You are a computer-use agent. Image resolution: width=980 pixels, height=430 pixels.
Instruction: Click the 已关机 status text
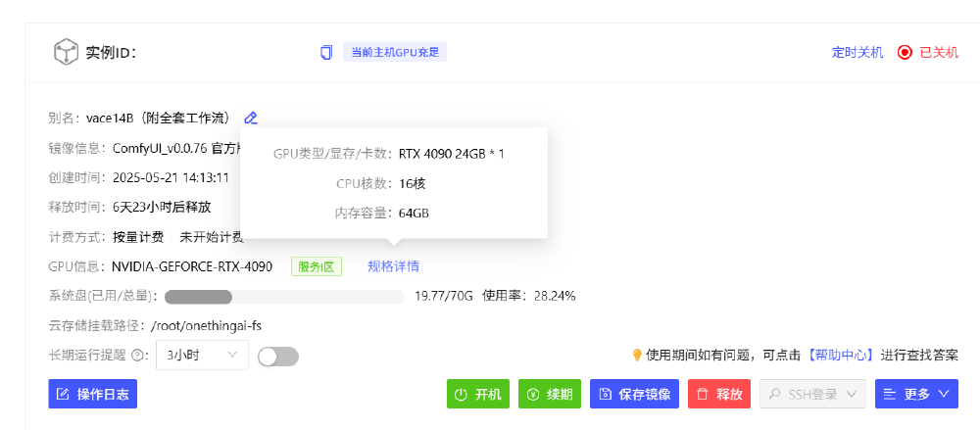tap(939, 53)
